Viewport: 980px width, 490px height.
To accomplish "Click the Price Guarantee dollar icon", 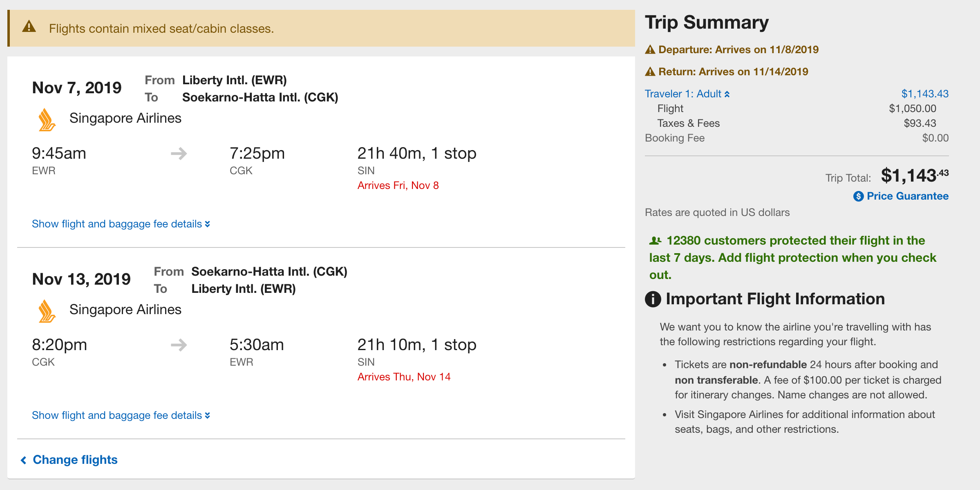I will pos(858,196).
